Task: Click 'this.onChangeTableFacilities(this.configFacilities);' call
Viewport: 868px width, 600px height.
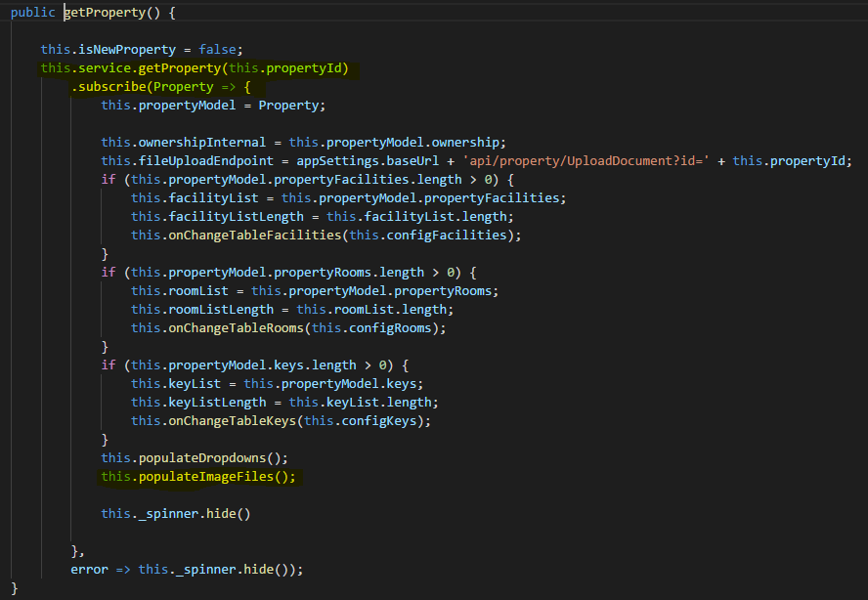Action: click(326, 236)
